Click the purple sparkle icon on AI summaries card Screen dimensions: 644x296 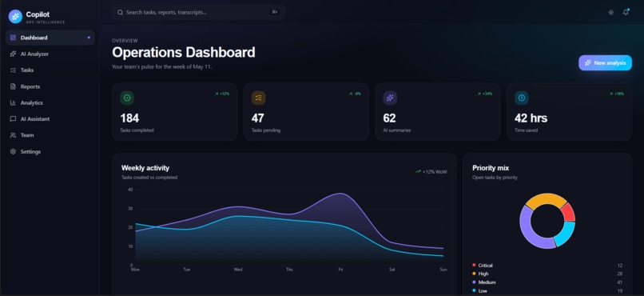point(390,98)
